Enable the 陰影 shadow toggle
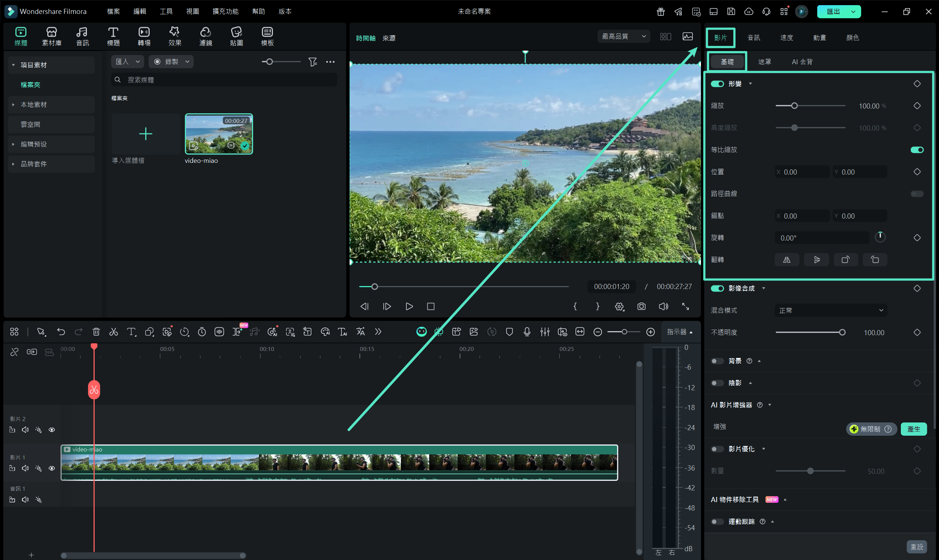The width and height of the screenshot is (939, 560). [717, 383]
